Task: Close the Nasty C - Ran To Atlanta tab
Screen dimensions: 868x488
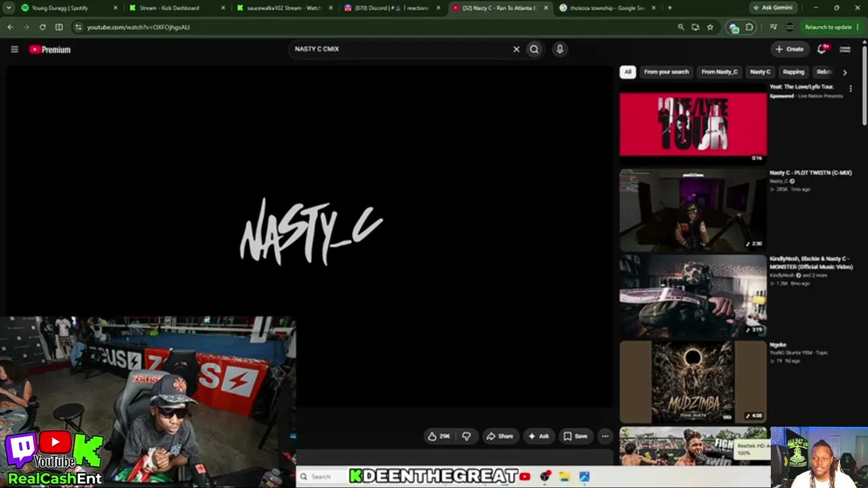Action: click(546, 8)
